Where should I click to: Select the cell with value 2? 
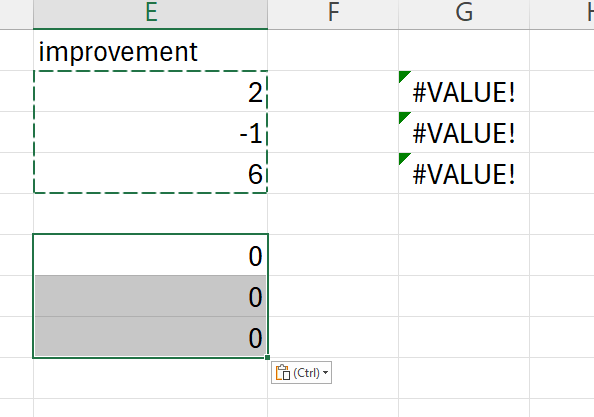click(151, 91)
